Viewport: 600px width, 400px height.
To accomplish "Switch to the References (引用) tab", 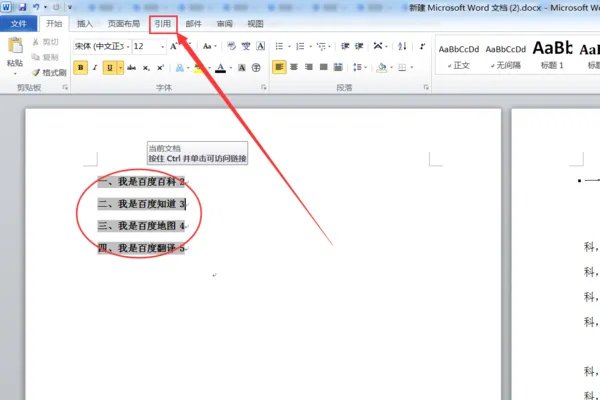I will pos(163,24).
